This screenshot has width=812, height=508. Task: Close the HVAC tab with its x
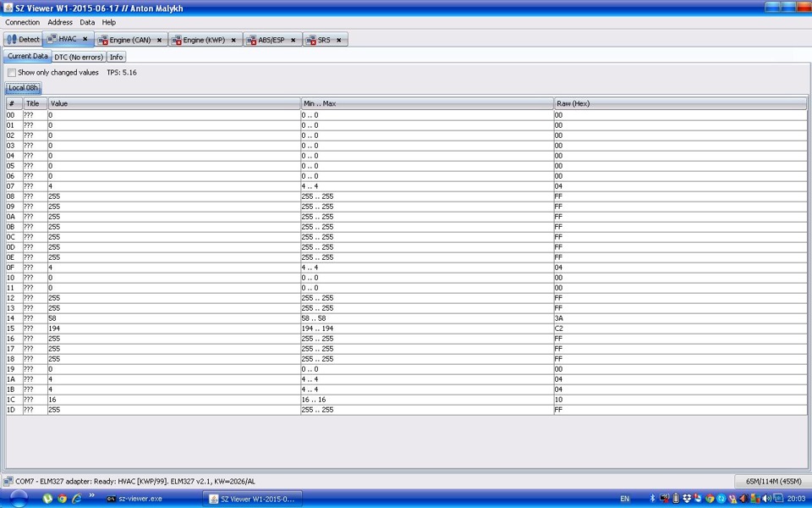coord(85,39)
